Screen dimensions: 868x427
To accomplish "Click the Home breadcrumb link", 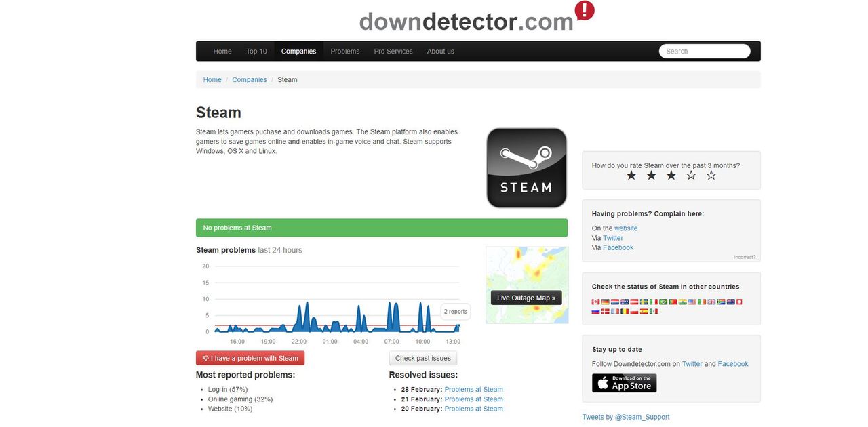I will [x=212, y=79].
